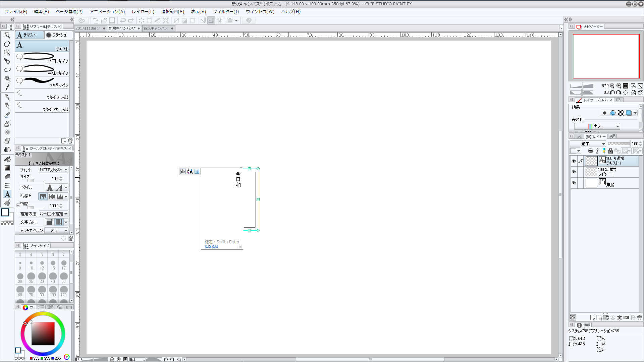The height and width of the screenshot is (362, 644).
Task: Click the undo arrow in command bar
Action: [123, 20]
